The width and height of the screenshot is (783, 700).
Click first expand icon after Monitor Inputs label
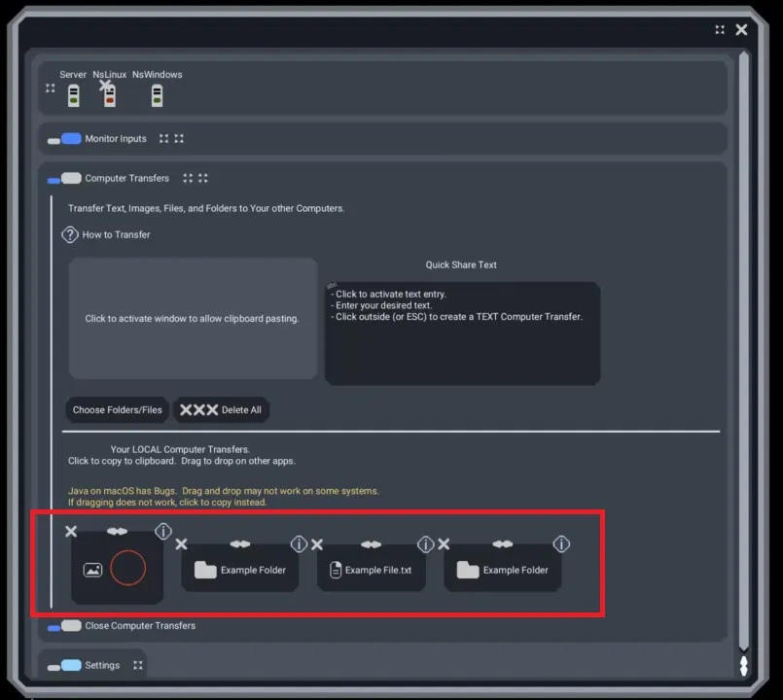pyautogui.click(x=163, y=139)
